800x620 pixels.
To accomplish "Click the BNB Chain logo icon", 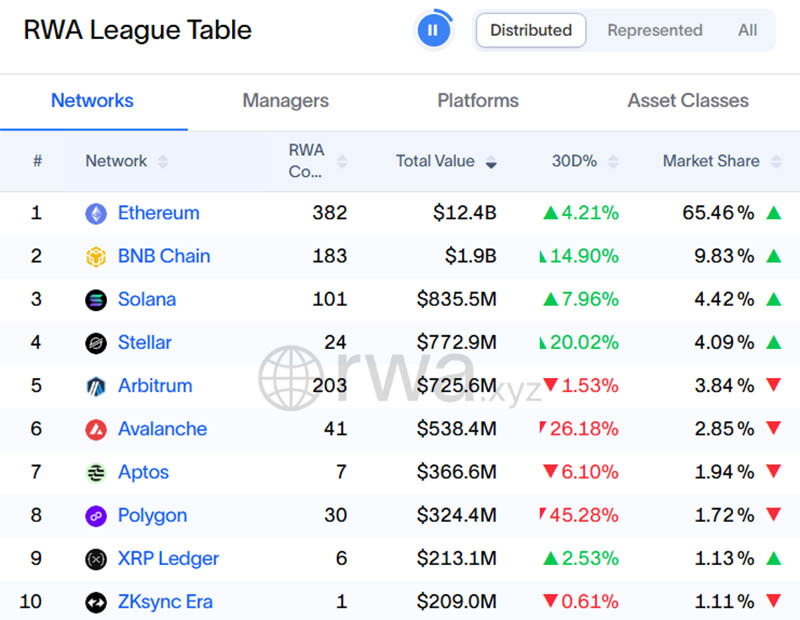I will 96,257.
